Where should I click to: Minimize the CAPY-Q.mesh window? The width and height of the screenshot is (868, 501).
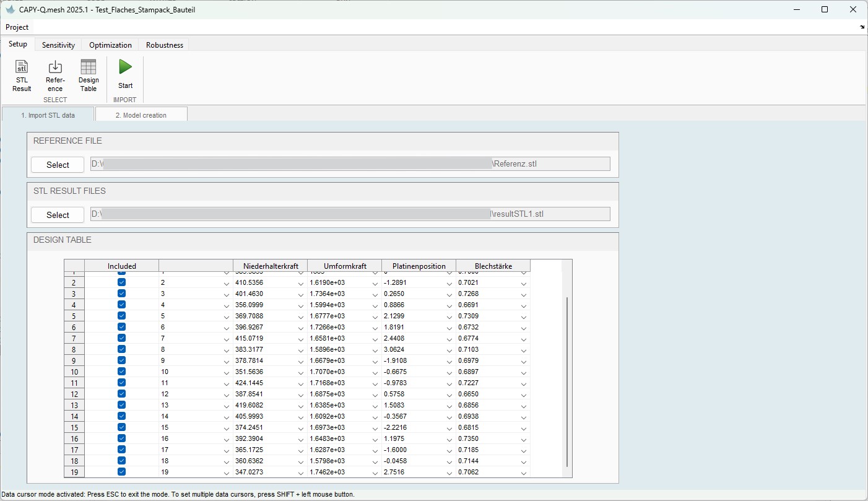(x=797, y=9)
